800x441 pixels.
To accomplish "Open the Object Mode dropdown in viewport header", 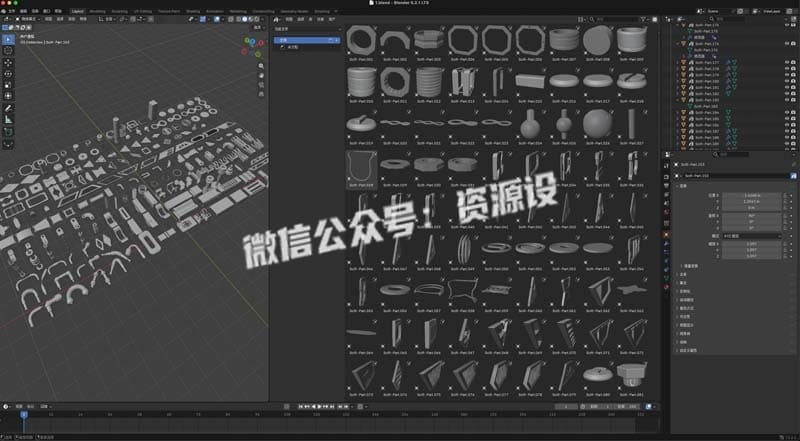I will pos(27,19).
